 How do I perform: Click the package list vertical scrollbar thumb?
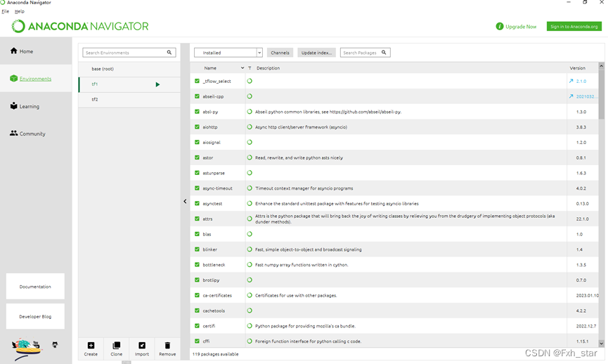tap(602, 95)
